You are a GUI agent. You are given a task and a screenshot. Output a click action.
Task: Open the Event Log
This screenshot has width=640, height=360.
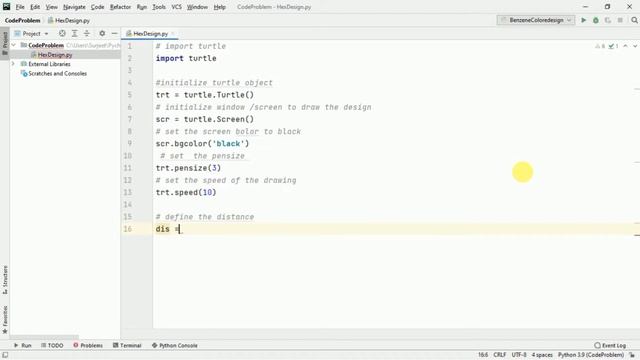[610, 345]
